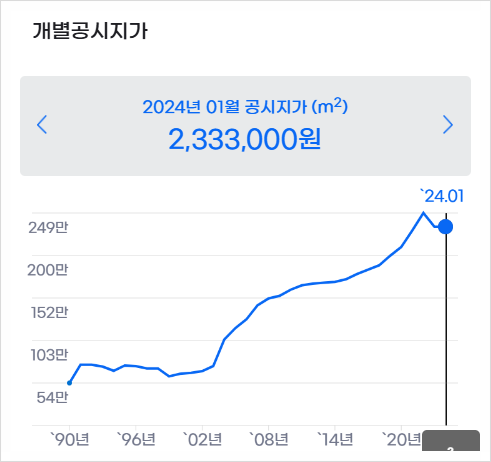Image resolution: width=491 pixels, height=462 pixels.
Task: Click the gray button at bottom right
Action: tap(451, 441)
